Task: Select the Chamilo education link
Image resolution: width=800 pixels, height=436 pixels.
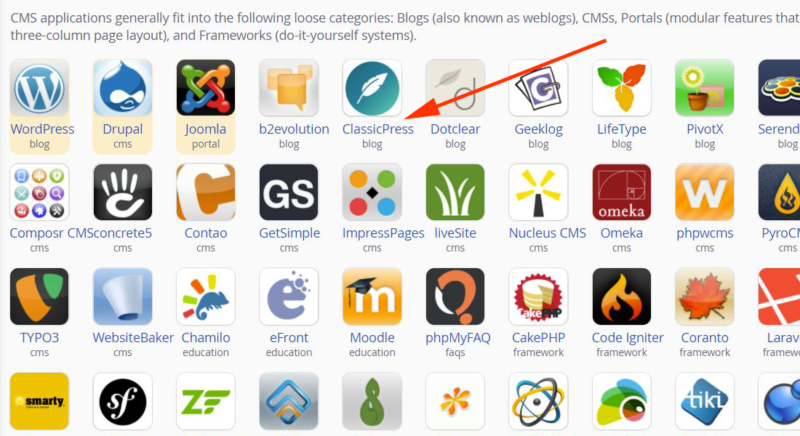Action: pos(206,338)
